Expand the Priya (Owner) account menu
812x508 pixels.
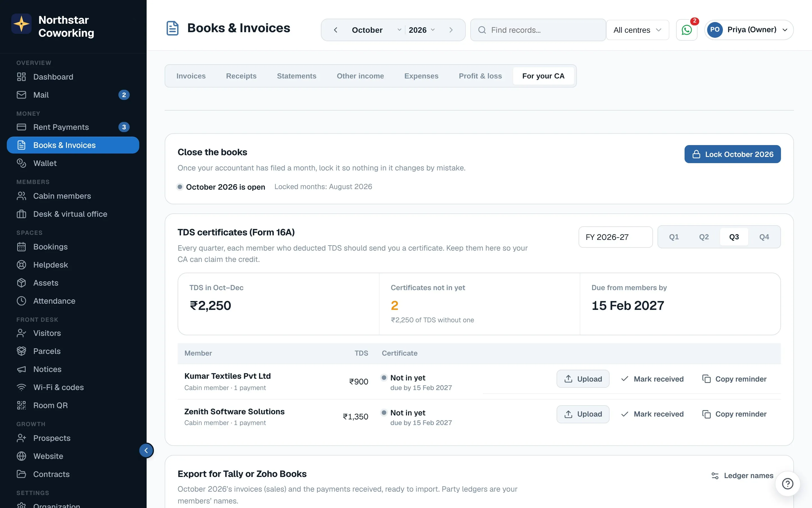click(x=749, y=30)
